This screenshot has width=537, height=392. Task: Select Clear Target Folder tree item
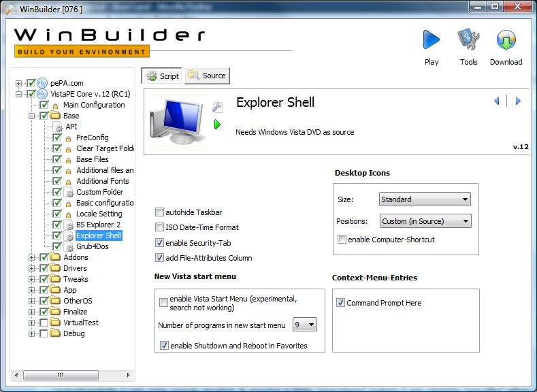pos(105,148)
